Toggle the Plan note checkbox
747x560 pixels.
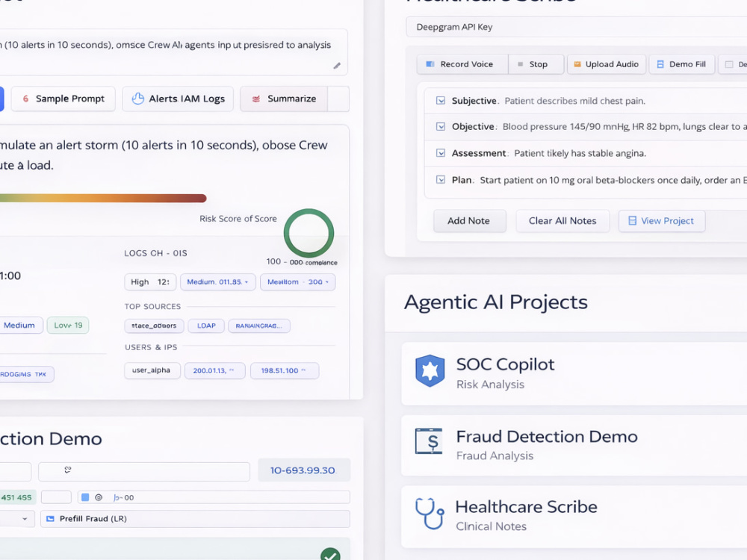pyautogui.click(x=441, y=179)
